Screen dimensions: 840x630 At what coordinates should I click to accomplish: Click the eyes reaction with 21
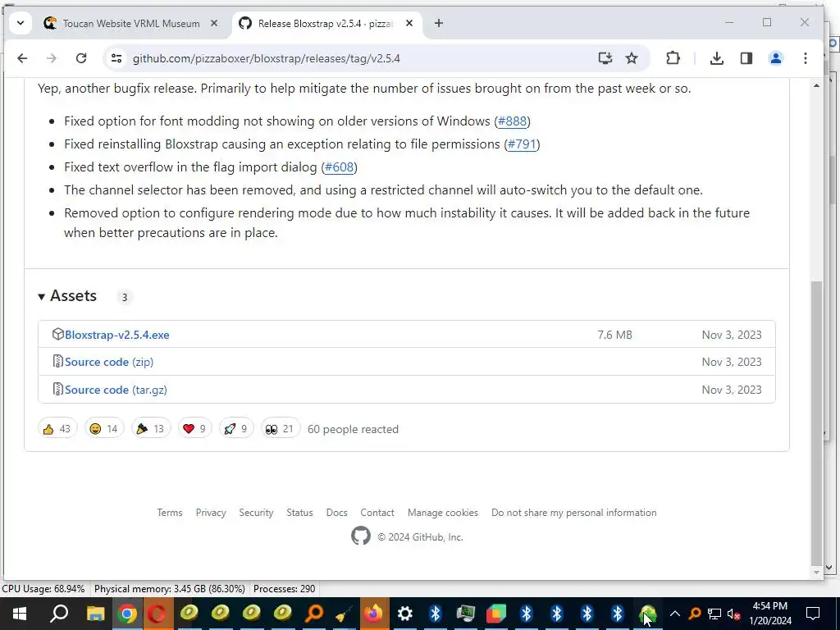pyautogui.click(x=281, y=428)
